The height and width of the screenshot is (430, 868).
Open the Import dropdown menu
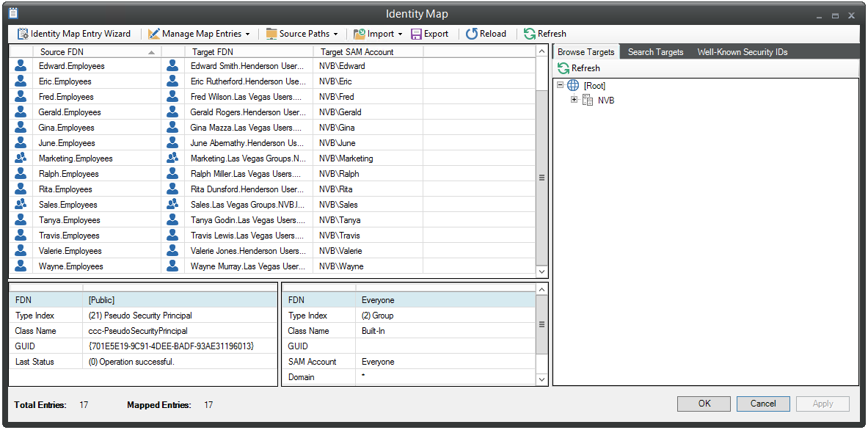(x=378, y=34)
